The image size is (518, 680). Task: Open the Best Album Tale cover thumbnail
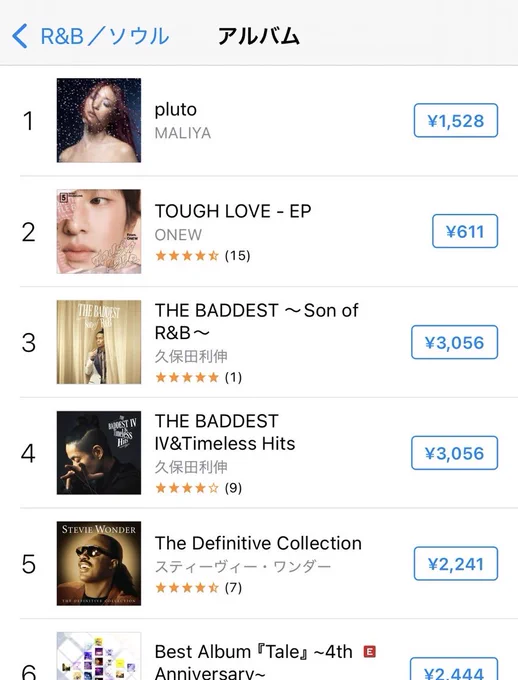99,656
